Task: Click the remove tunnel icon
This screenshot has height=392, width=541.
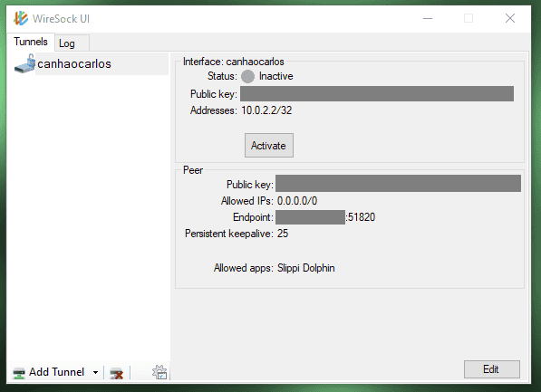Action: [x=116, y=373]
